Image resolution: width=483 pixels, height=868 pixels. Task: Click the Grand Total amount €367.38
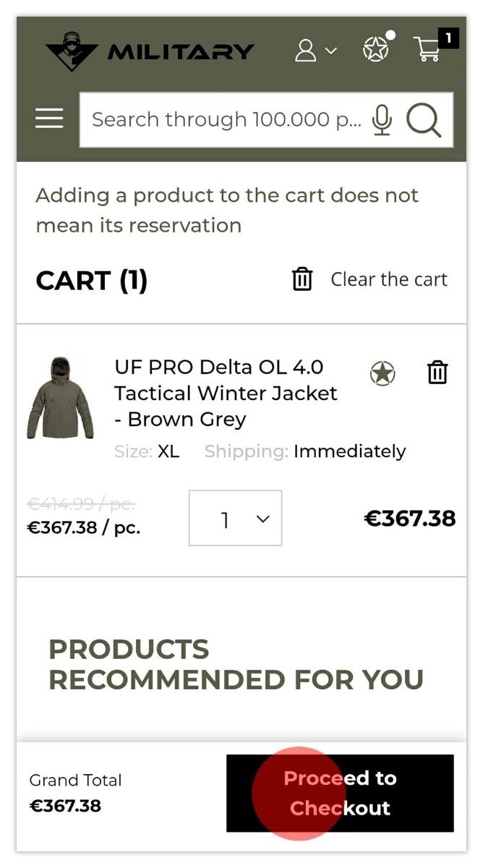pos(65,806)
